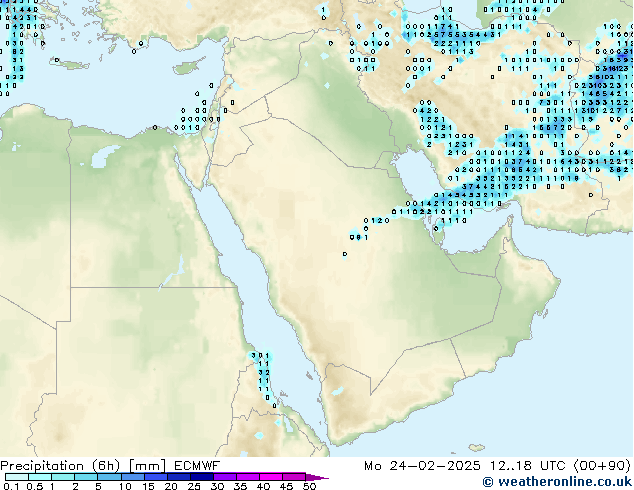Viewport: 634px width, 490px height.
Task: Select the '25' legend scale label
Action: click(194, 486)
